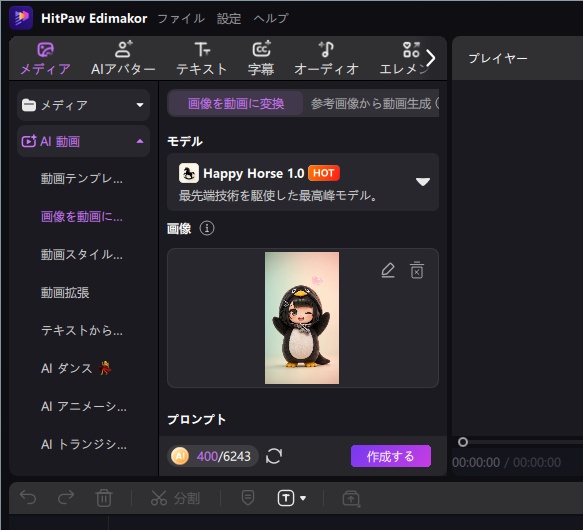
Task: Click the export frame icon in toolbar
Action: tap(351, 498)
